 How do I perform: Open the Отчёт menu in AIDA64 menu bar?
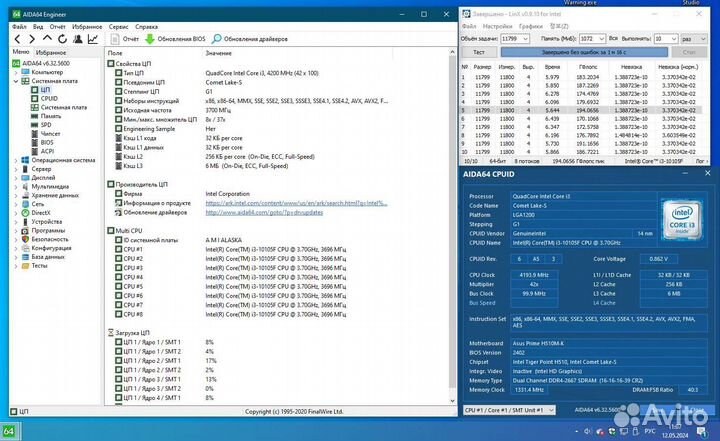[x=57, y=27]
